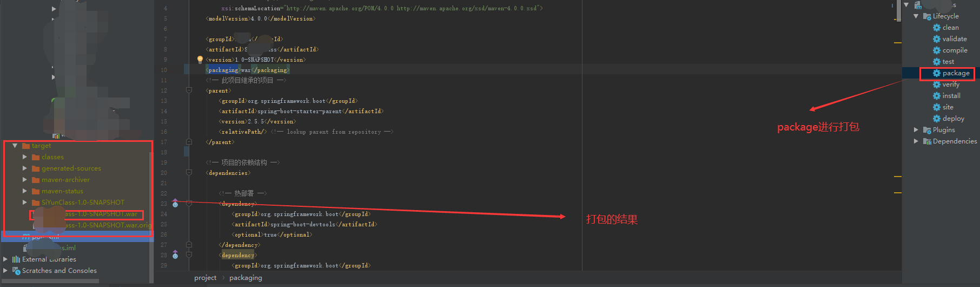The width and height of the screenshot is (980, 287).
Task: Toggle fold marker at closing dependency line 27
Action: point(189,245)
